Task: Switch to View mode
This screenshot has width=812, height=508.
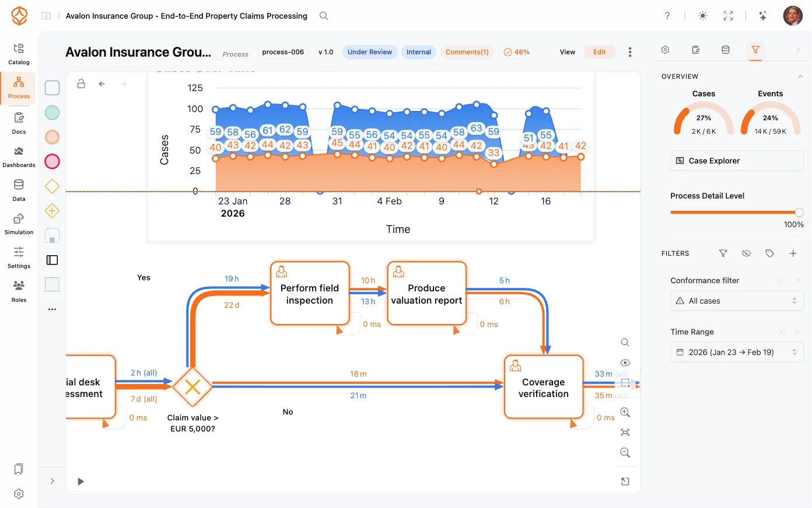Action: pyautogui.click(x=568, y=52)
